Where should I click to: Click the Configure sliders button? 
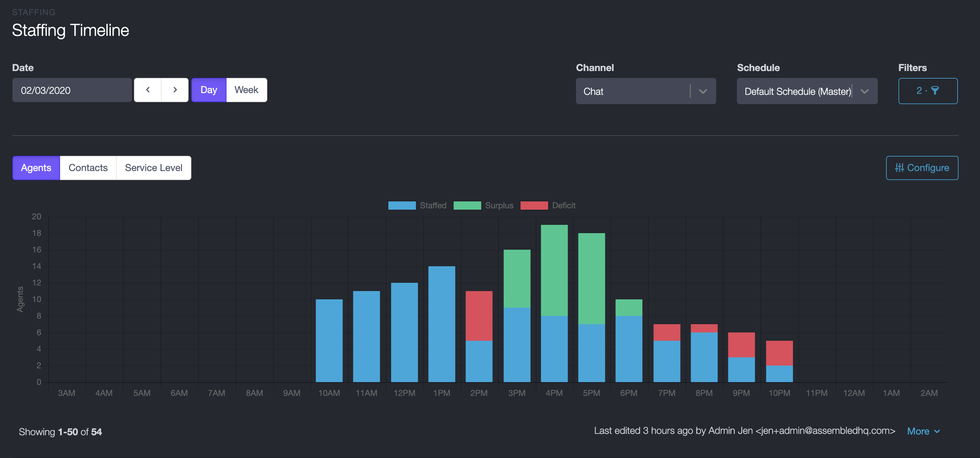[922, 168]
